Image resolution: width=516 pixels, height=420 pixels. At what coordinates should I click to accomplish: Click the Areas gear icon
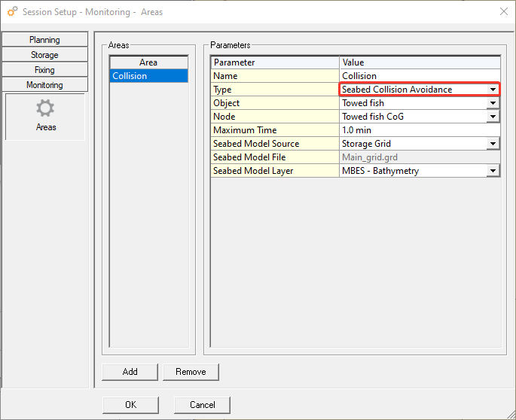click(45, 109)
